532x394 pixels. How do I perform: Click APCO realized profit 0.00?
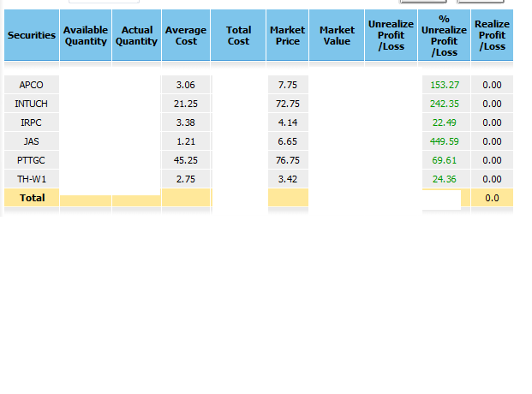(492, 85)
